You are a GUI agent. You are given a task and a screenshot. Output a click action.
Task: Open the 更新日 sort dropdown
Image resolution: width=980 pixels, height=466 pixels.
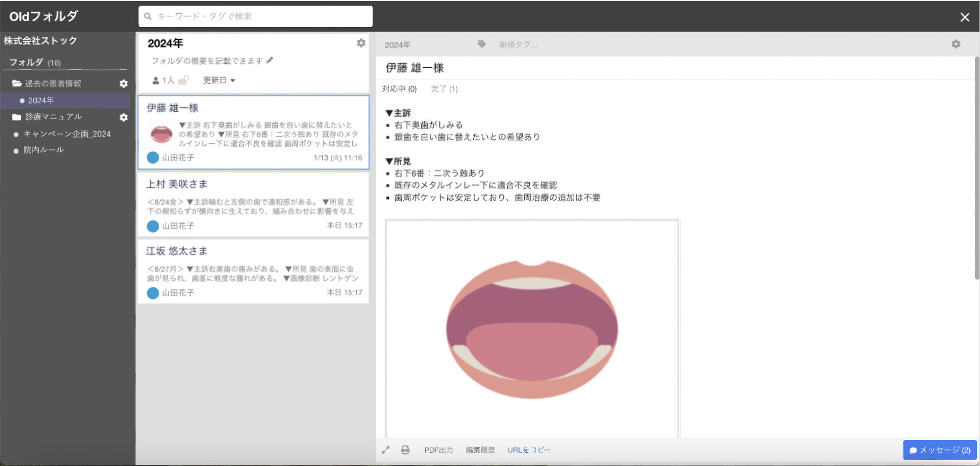click(216, 80)
